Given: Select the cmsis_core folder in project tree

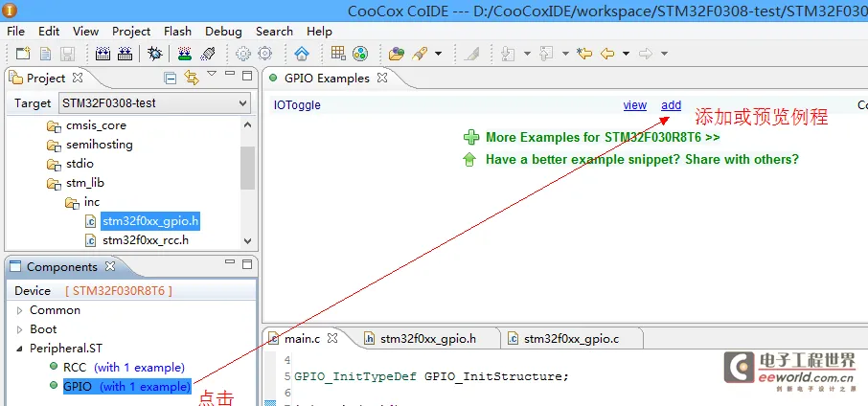Looking at the screenshot, I should coord(96,125).
